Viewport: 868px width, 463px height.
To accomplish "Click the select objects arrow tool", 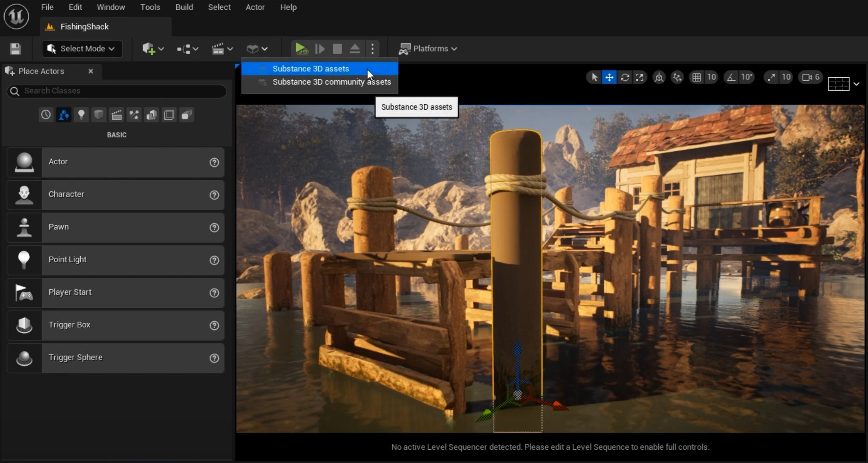I will 594,77.
